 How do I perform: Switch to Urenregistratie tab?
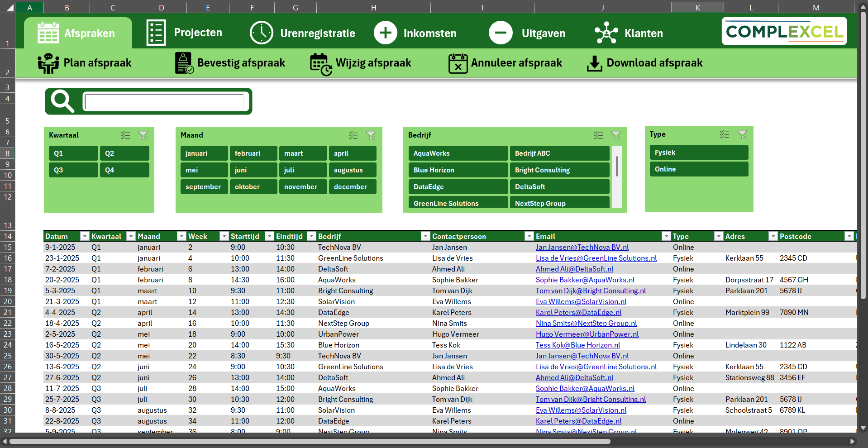coord(303,33)
